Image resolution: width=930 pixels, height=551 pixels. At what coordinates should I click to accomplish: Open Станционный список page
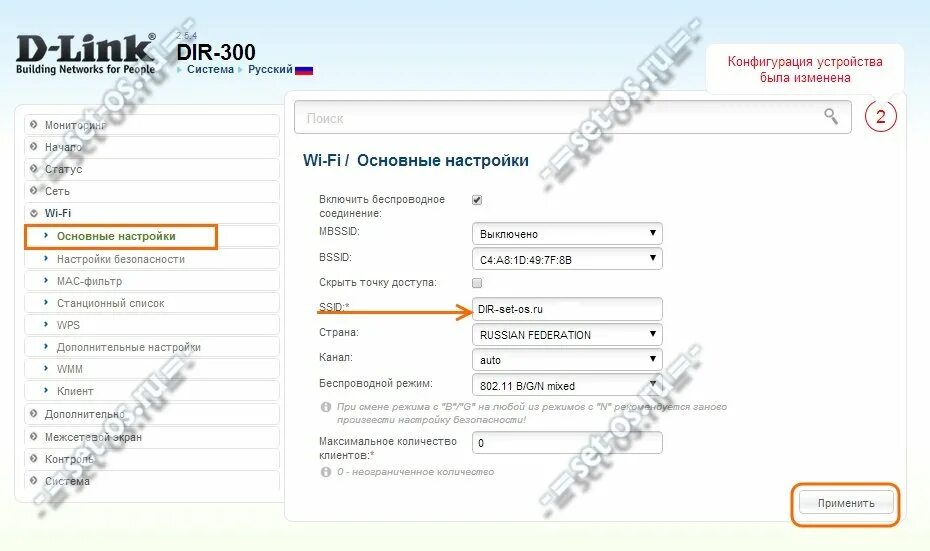(152, 303)
